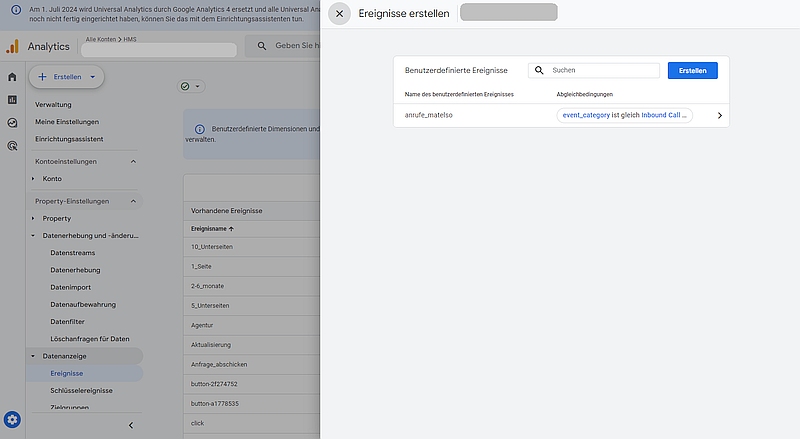Open Meine Einstellungen
This screenshot has height=439, width=800.
[x=67, y=122]
